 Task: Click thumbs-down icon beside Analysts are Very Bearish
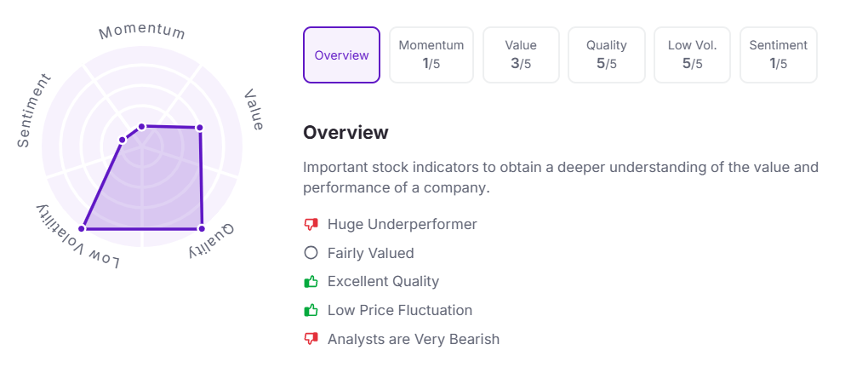(311, 339)
